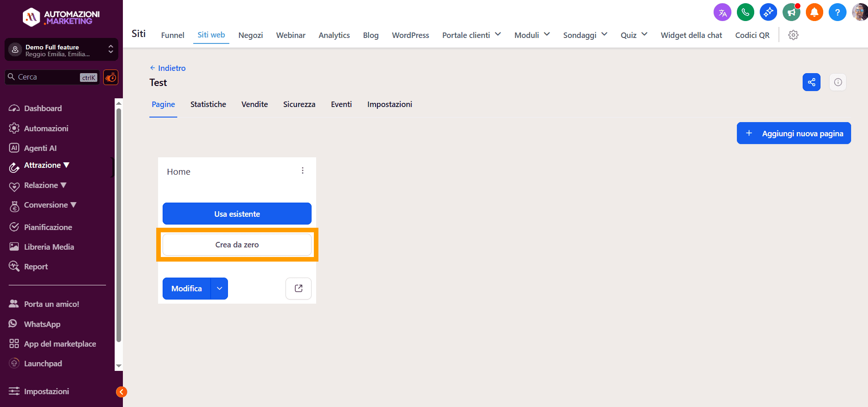Click the blue share icon button
The height and width of the screenshot is (407, 868).
[x=812, y=82]
